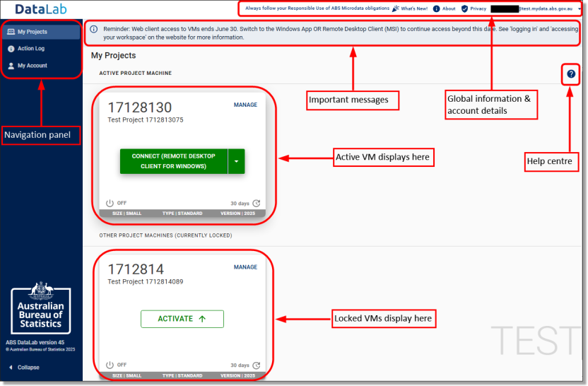Viewport: 588px width, 386px height.
Task: Click the project number 1712814
Action: pyautogui.click(x=136, y=269)
